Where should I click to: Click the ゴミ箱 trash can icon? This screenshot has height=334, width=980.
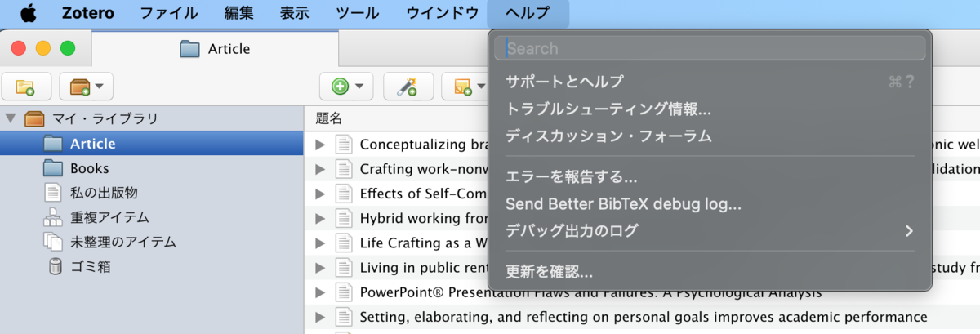click(x=55, y=266)
